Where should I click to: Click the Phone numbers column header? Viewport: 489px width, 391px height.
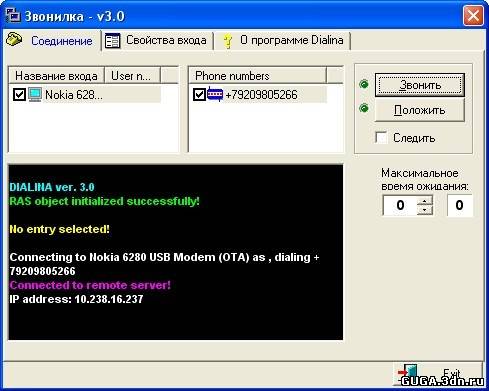click(258, 76)
